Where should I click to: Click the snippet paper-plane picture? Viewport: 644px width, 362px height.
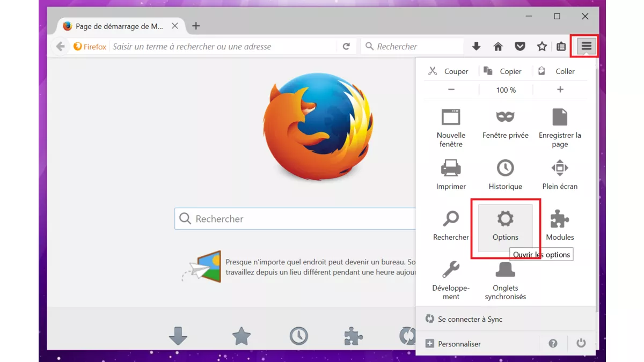(202, 267)
